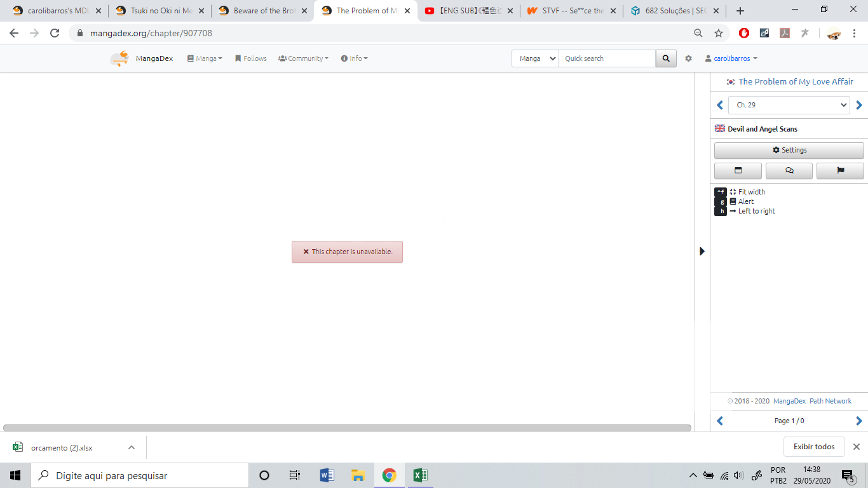Expand the Manga search type dropdown
This screenshot has width=868, height=488.
(535, 58)
